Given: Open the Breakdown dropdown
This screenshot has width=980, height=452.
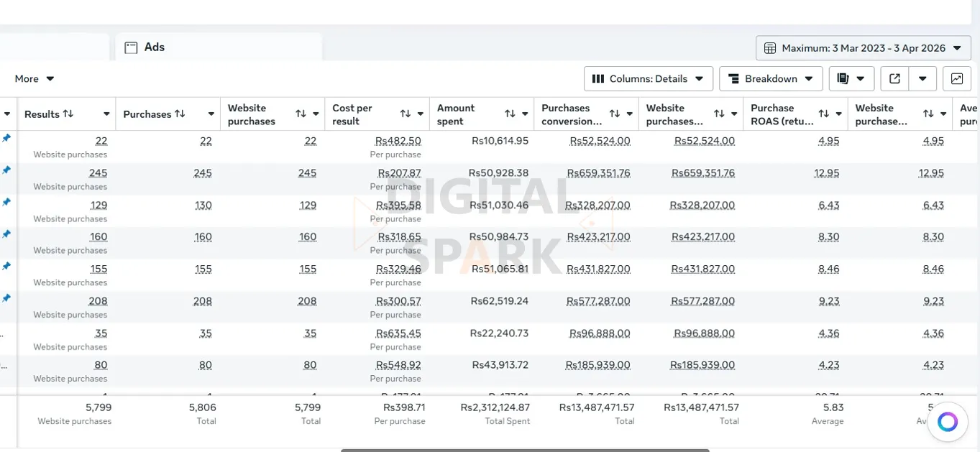Looking at the screenshot, I should [x=771, y=78].
